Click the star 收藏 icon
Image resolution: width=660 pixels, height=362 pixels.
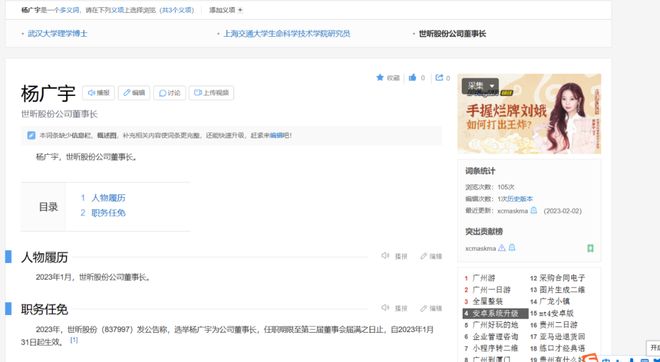pyautogui.click(x=380, y=77)
